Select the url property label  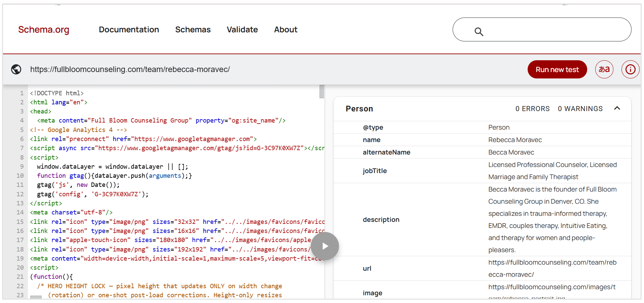[367, 268]
